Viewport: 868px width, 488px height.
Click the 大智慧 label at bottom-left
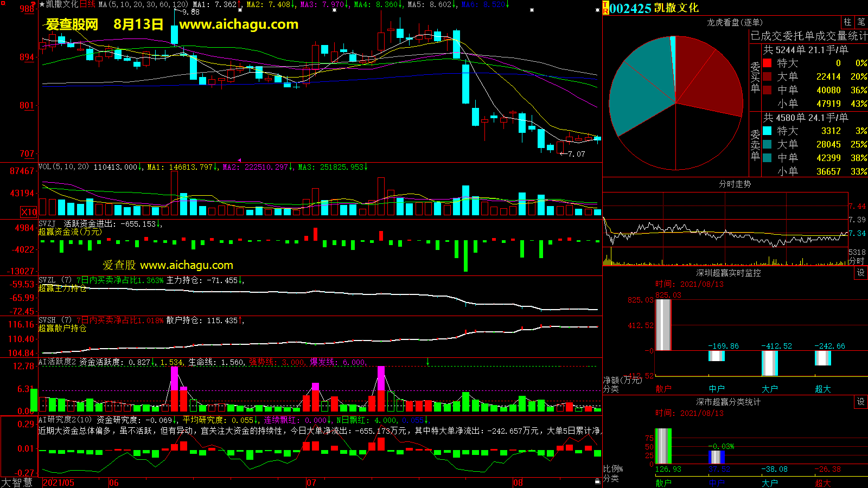click(x=17, y=483)
